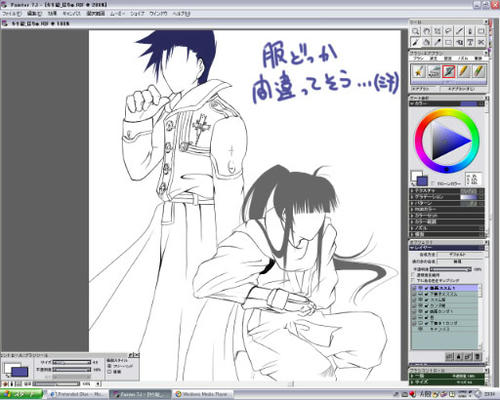Collapse the レイヤー section header

pos(412,248)
